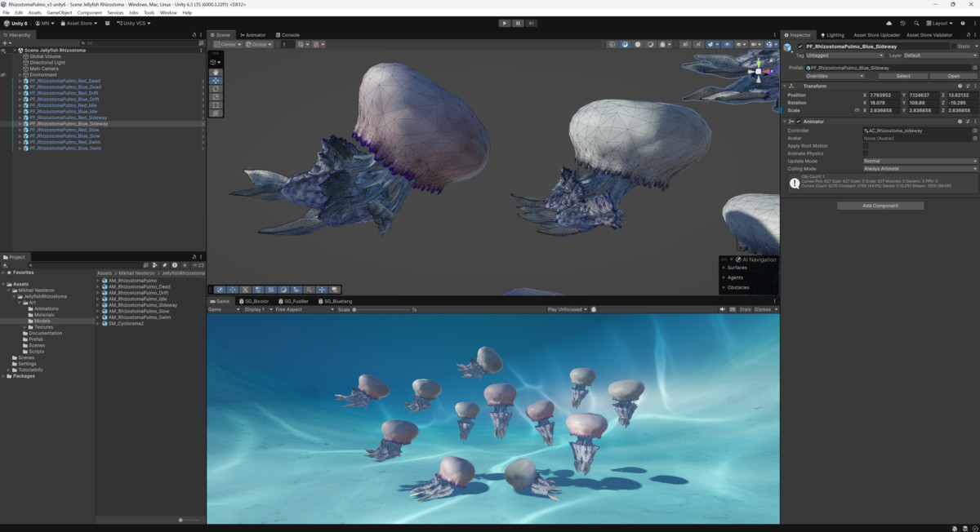Switch to the Lighting tab
Screen dimensions: 980x532
point(832,35)
